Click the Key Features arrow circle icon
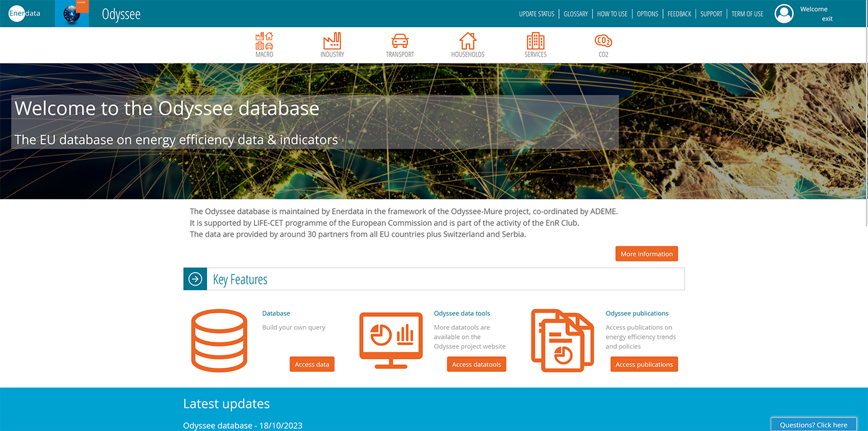This screenshot has width=868, height=431. tap(196, 279)
